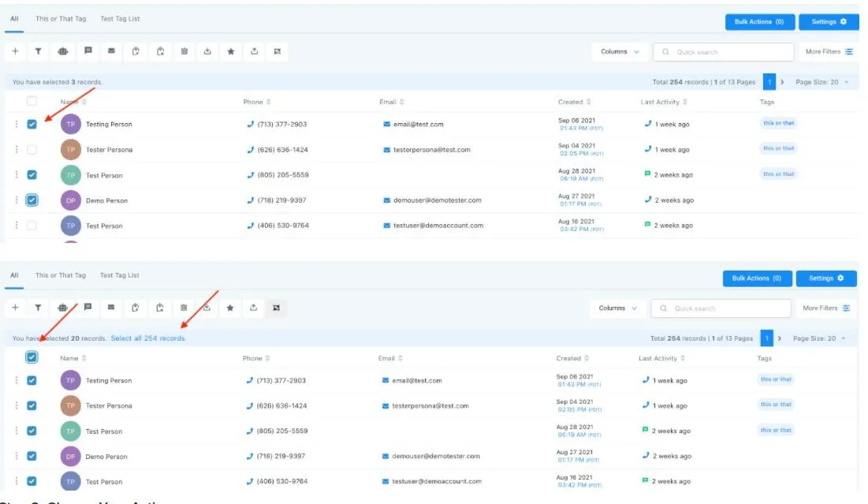Screen dimensions: 868x504
Task: Open More Filters in upper screenshot
Action: point(829,51)
